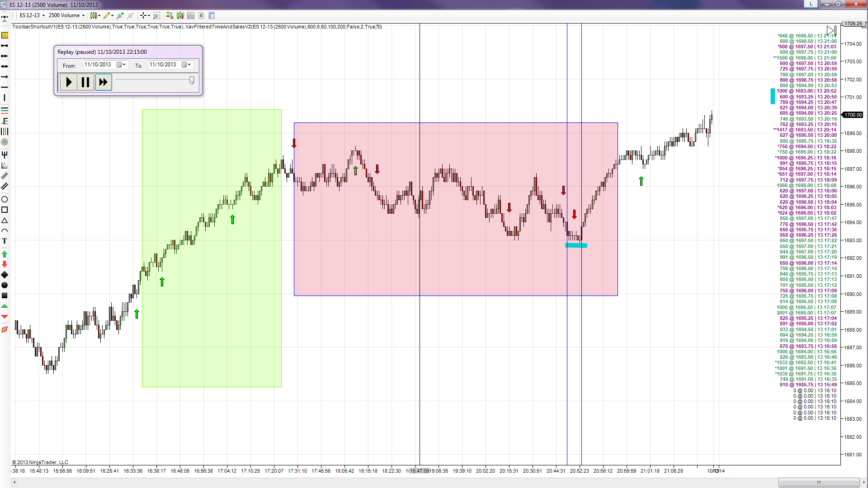Click the zoom out magnifier icon
The width and height of the screenshot is (868, 488).
(131, 15)
